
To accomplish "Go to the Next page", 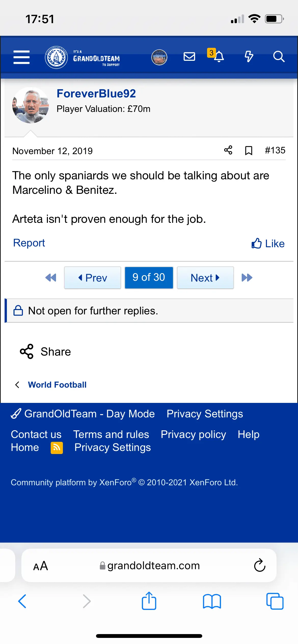I will (205, 277).
